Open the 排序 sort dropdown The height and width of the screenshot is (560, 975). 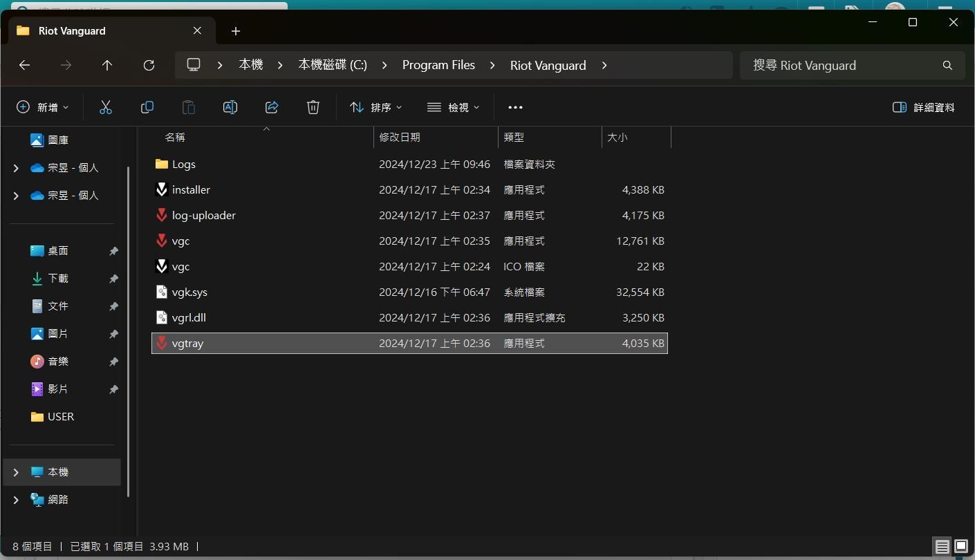[375, 107]
